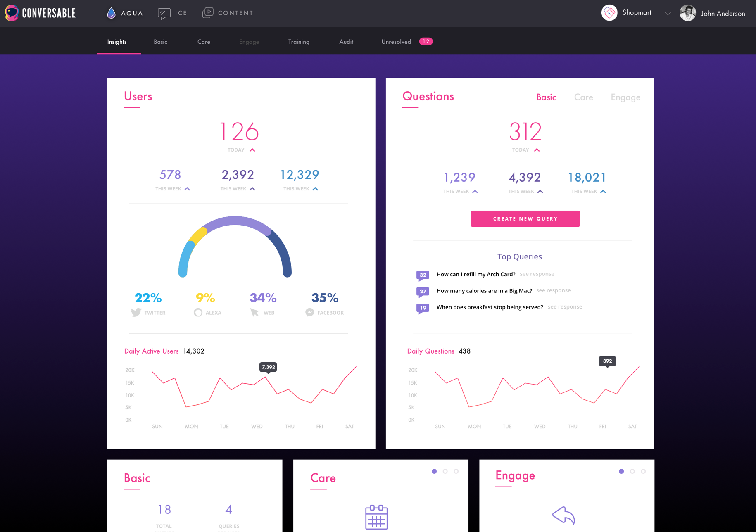Image resolution: width=756 pixels, height=532 pixels.
Task: Click the Twitter bird icon
Action: [x=136, y=313]
